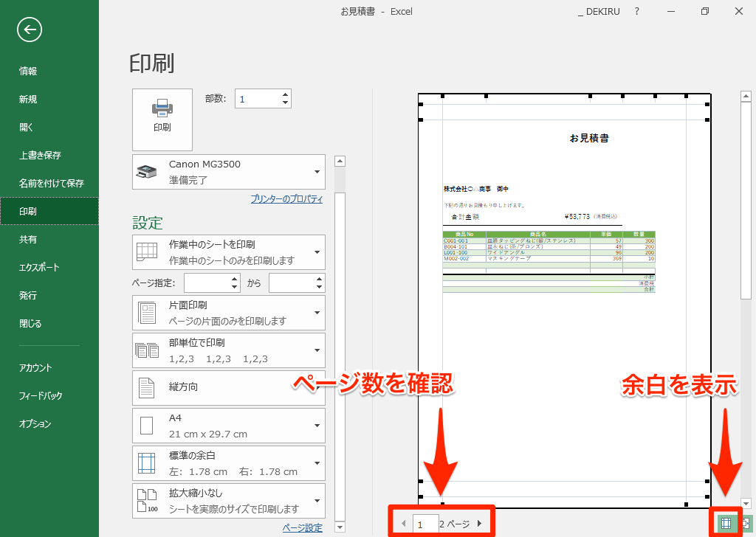Go to next page arrow
756x537 pixels.
(x=479, y=524)
